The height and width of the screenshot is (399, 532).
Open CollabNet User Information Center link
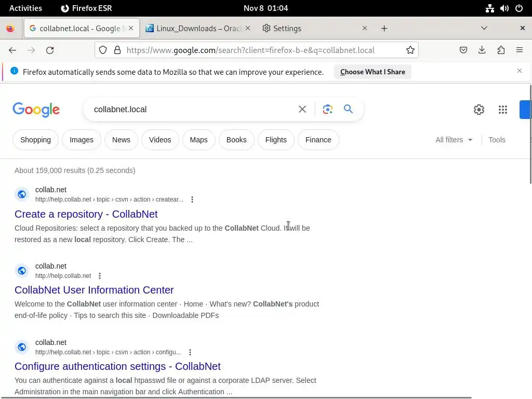click(94, 290)
